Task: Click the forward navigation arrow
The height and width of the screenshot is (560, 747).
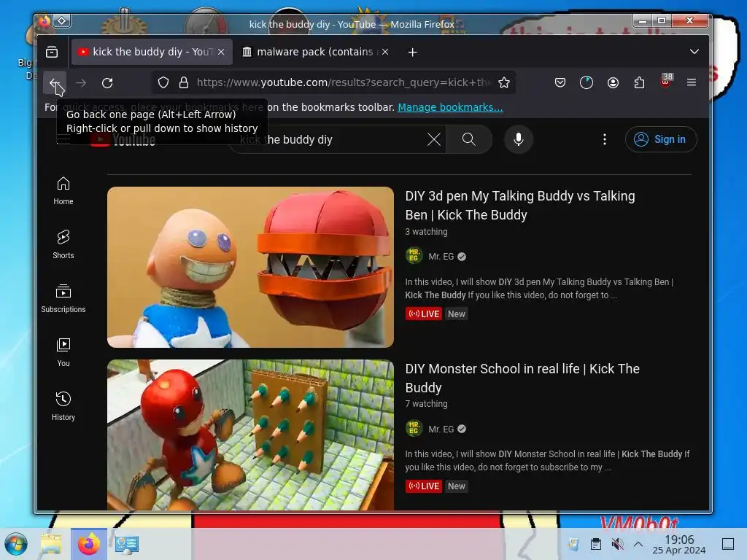Action: (x=81, y=83)
